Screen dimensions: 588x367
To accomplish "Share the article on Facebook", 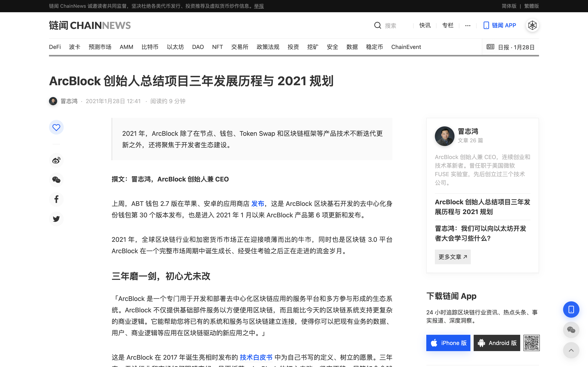I will [x=56, y=199].
